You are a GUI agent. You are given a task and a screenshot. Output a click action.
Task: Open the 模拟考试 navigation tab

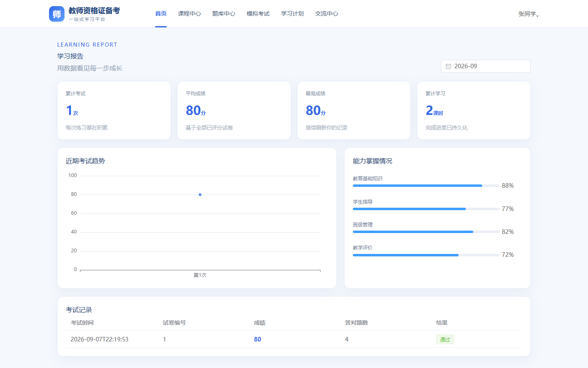(258, 13)
